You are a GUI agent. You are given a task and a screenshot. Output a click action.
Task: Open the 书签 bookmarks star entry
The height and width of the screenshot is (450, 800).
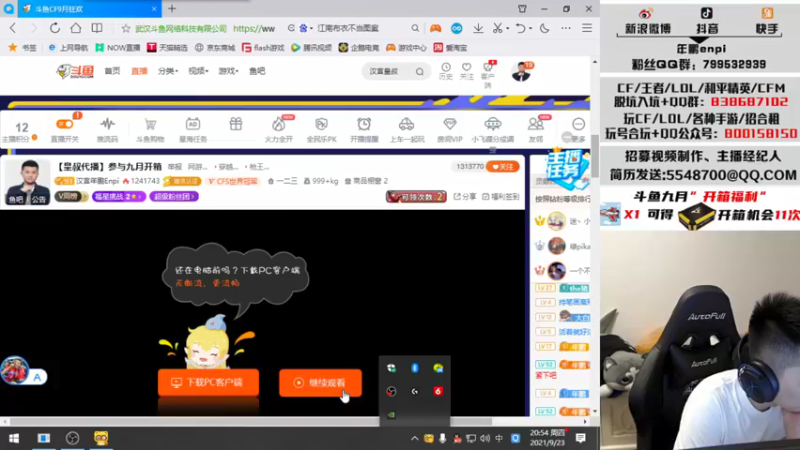point(22,47)
